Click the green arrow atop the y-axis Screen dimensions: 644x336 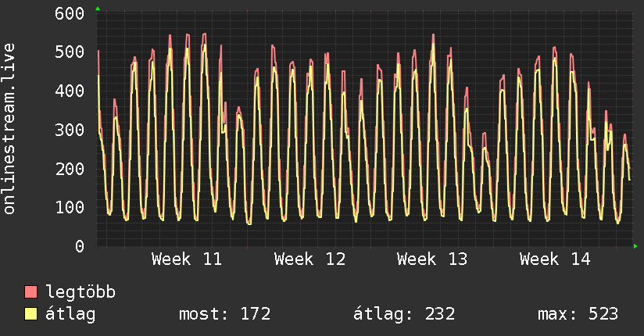click(98, 9)
